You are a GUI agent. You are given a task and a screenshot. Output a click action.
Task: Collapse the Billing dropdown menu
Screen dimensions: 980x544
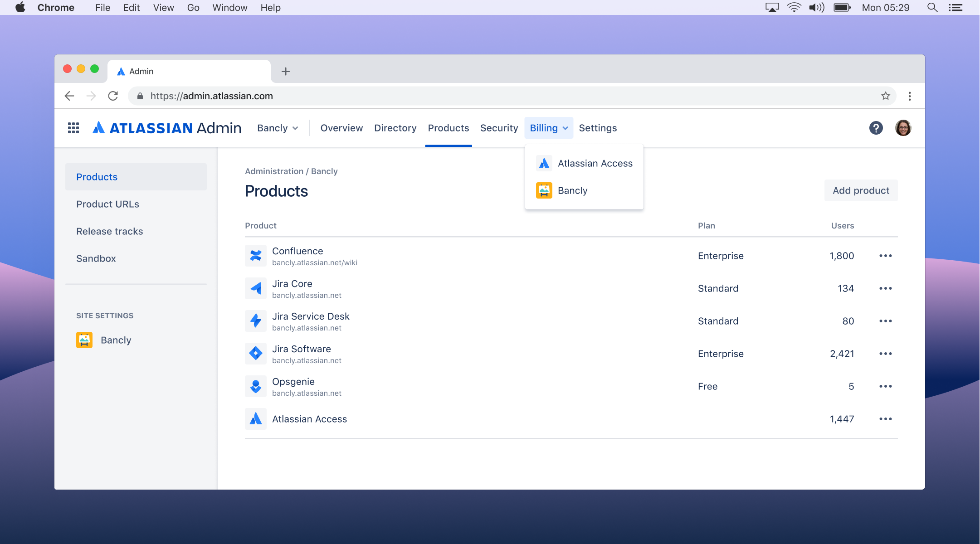coord(548,128)
